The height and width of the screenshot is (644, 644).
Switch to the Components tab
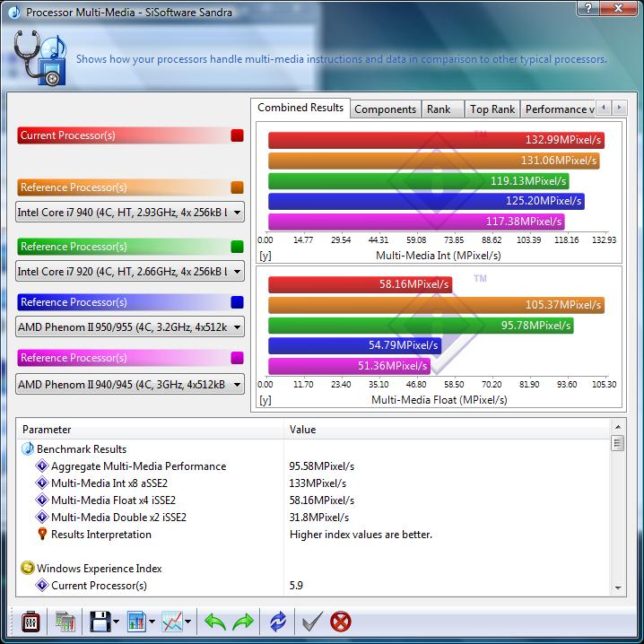(386, 109)
